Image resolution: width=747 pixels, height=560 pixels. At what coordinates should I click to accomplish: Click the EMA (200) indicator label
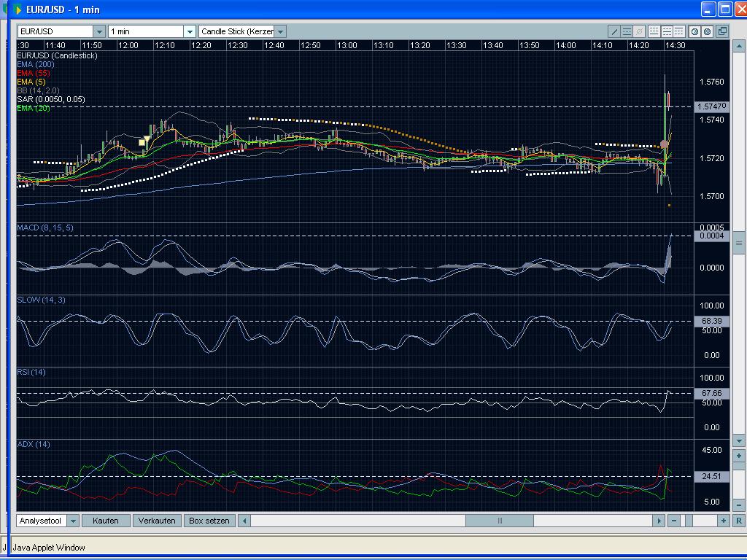(35, 64)
